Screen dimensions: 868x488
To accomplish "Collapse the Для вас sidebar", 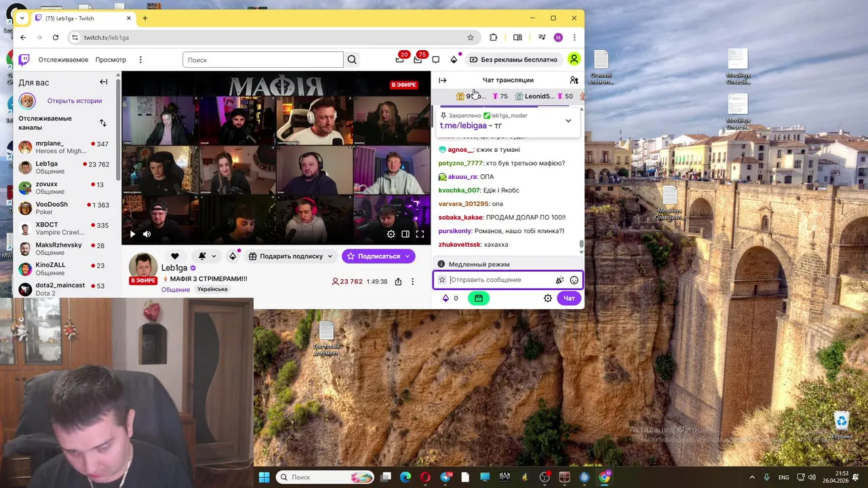I will [x=104, y=82].
